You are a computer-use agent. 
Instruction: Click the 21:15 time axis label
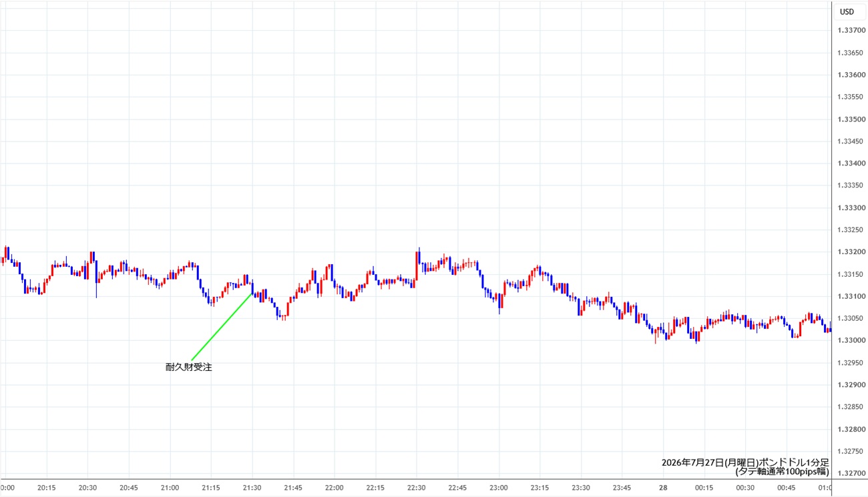pos(211,488)
